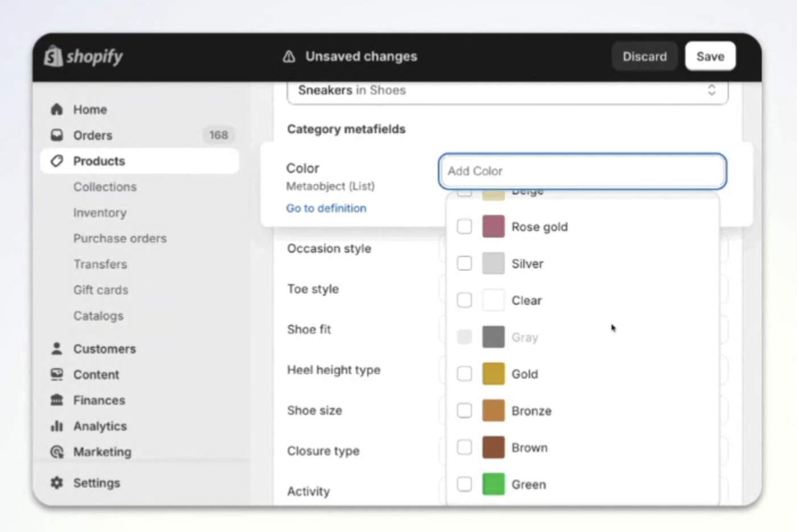Click the Analytics bar chart icon
The width and height of the screenshot is (797, 532).
tap(57, 426)
